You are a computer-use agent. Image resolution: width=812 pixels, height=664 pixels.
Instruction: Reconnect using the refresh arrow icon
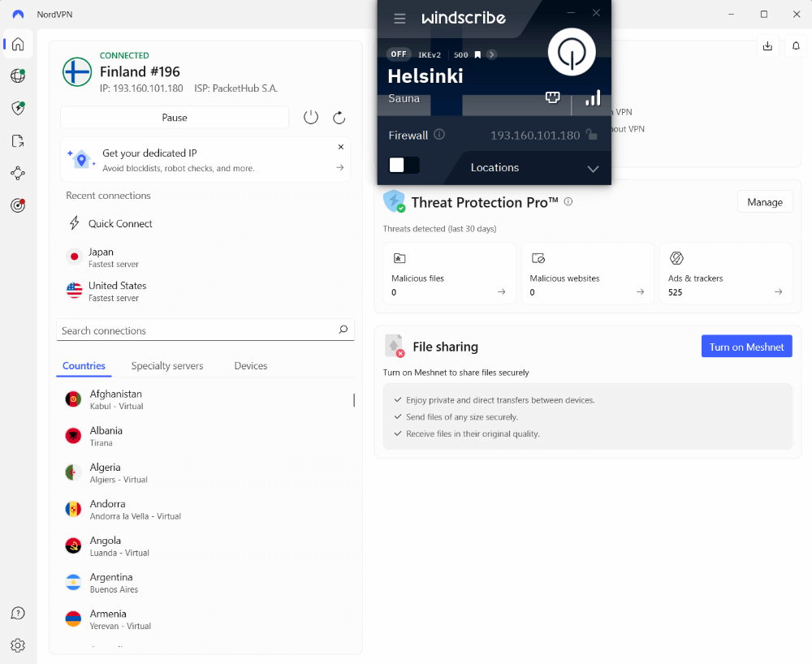coord(339,118)
